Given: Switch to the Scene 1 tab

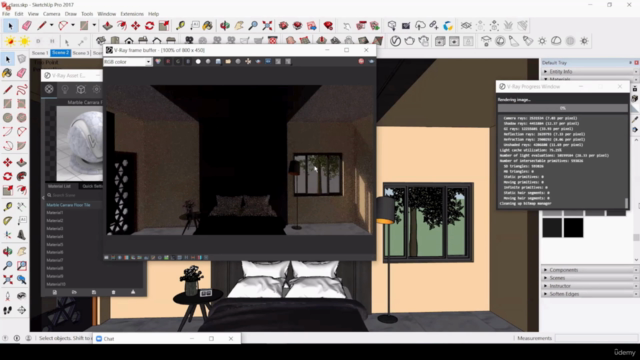Looking at the screenshot, I should coord(40,53).
